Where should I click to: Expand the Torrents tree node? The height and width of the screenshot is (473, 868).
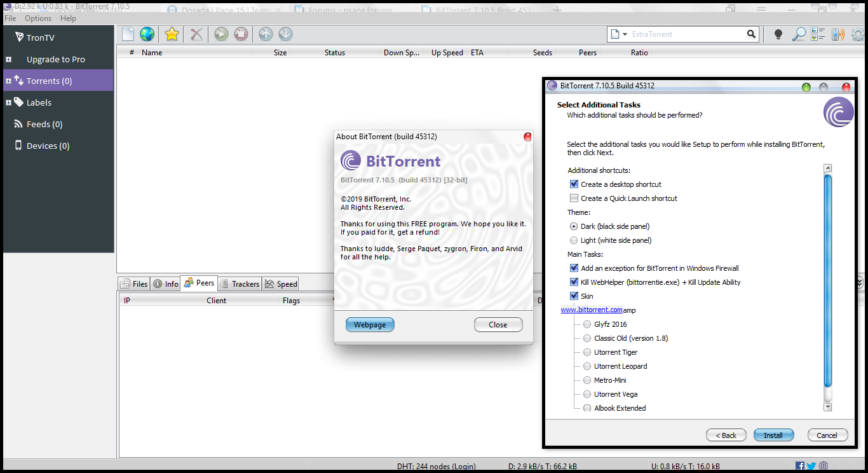(9, 81)
